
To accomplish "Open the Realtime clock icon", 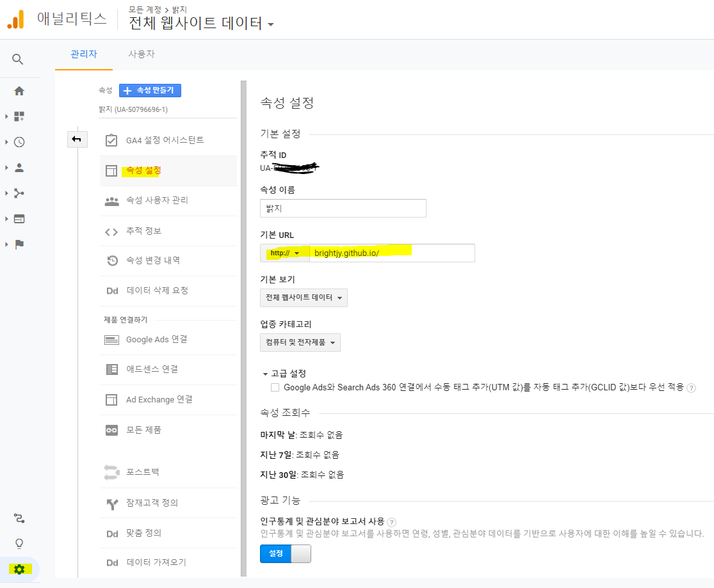I will [19, 142].
